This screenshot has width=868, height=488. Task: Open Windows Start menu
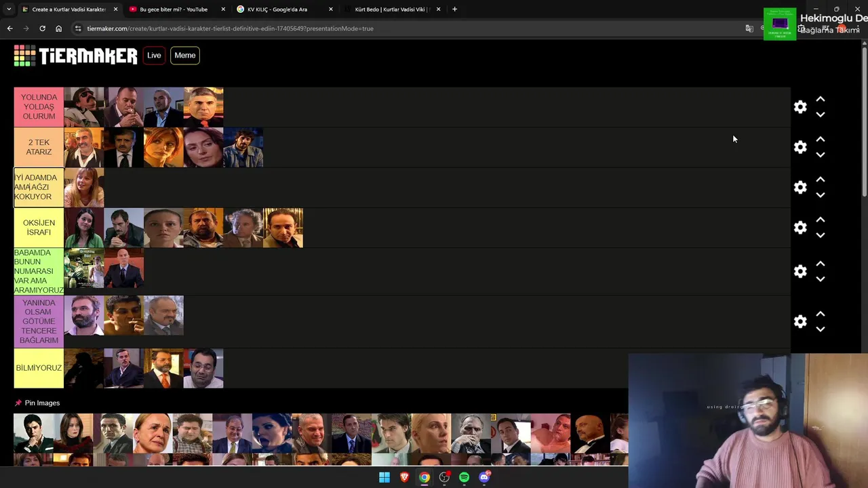(384, 477)
